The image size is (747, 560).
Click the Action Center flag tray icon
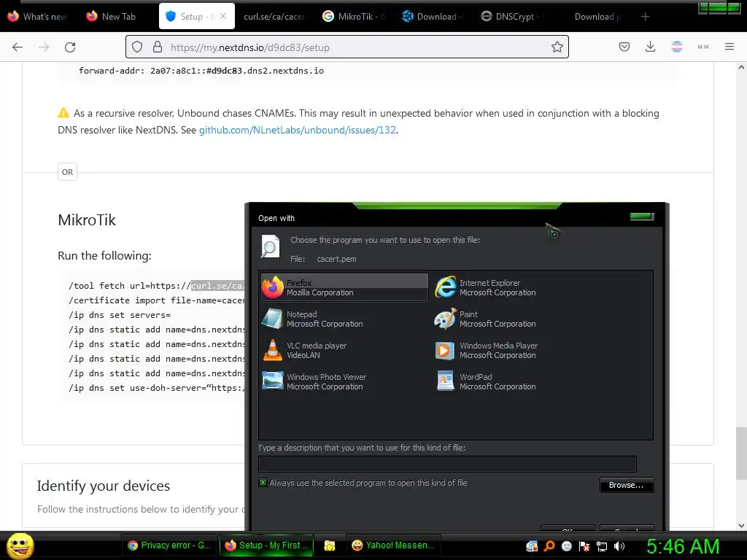point(584,546)
